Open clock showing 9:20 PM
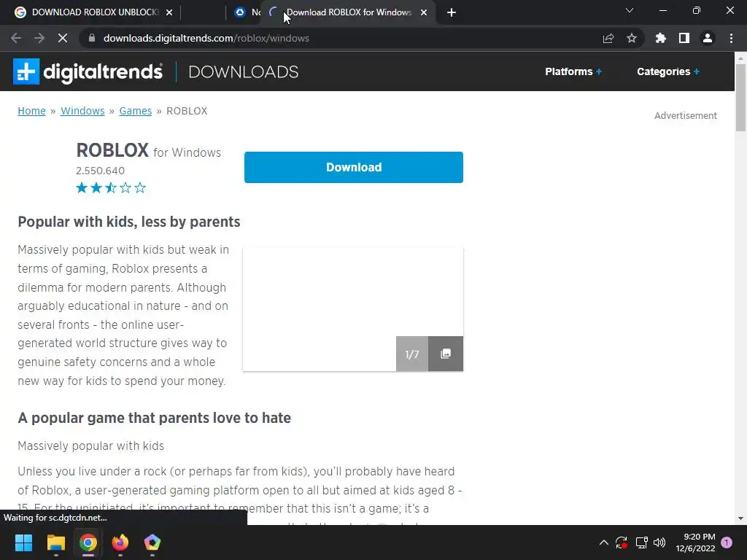The height and width of the screenshot is (560, 747). [x=695, y=542]
